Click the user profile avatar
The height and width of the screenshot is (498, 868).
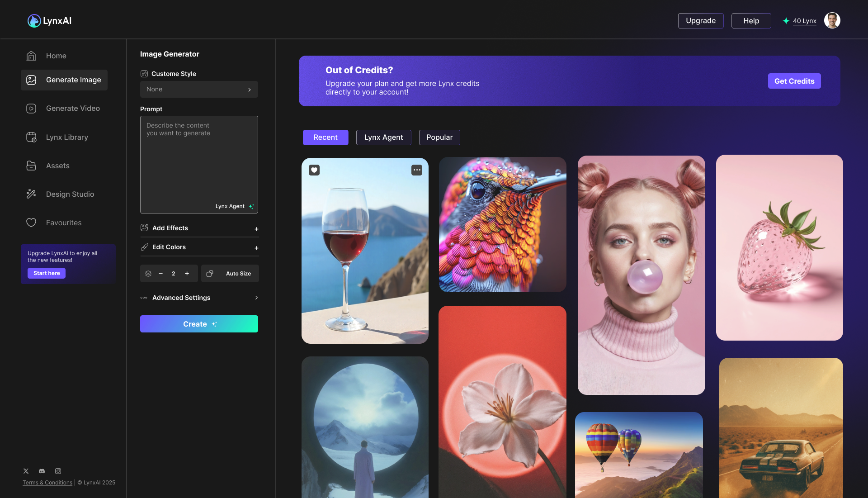pyautogui.click(x=832, y=20)
